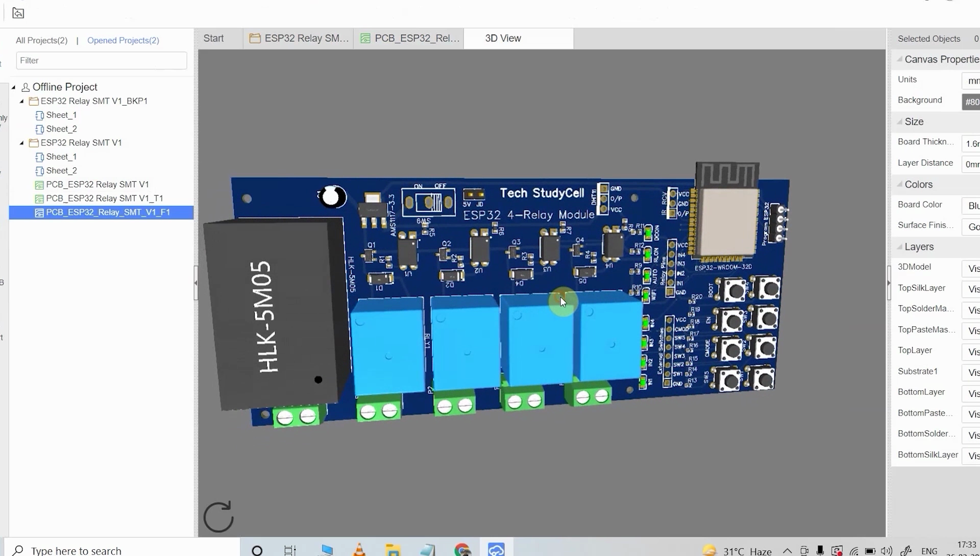Switch to the Start tab
Viewport: 980px width, 556px height.
click(x=213, y=38)
